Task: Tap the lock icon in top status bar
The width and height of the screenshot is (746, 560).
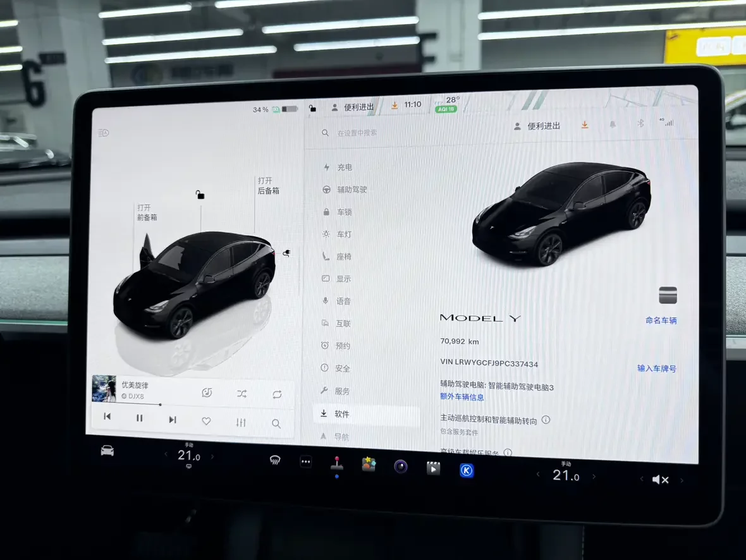Action: click(x=312, y=109)
